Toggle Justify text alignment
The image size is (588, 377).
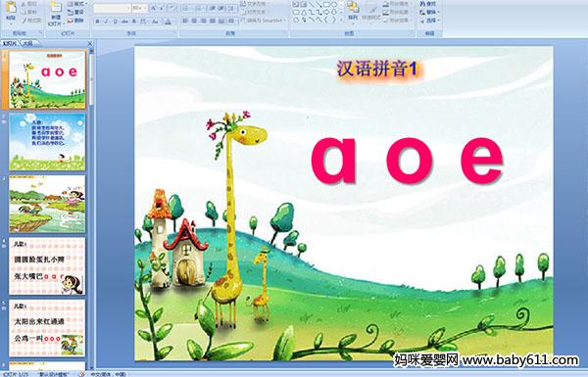[x=213, y=21]
